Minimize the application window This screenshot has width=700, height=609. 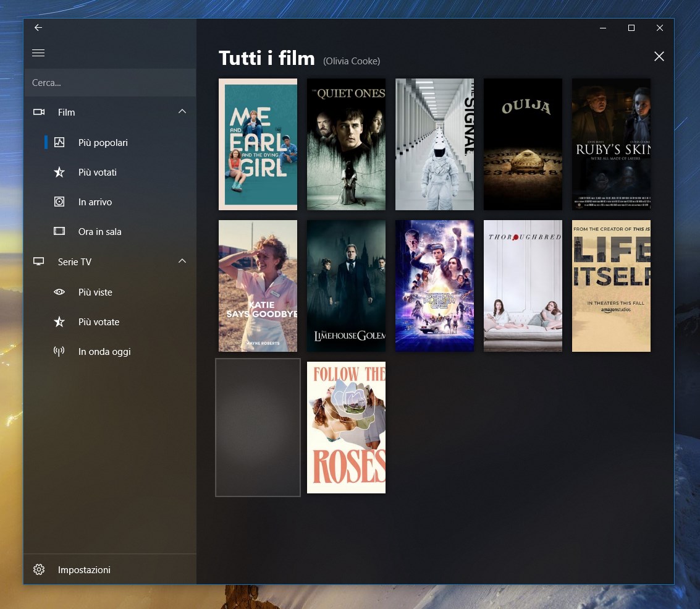[602, 28]
